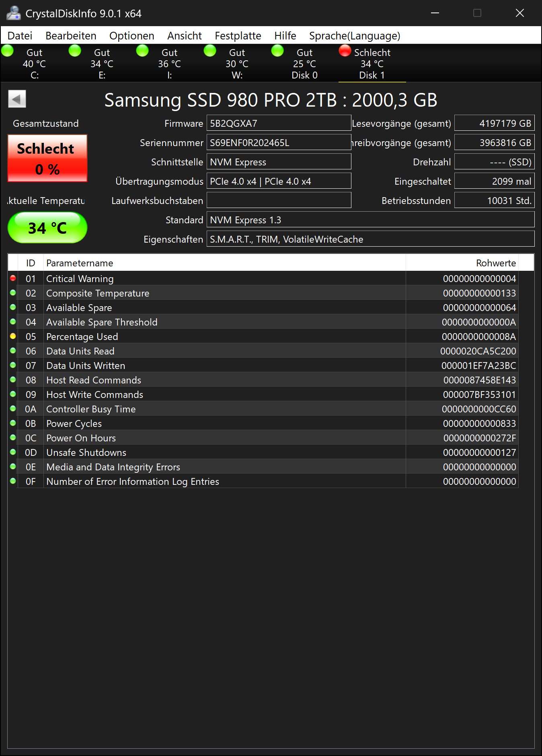
Task: Open the Hilfe menu
Action: 285,36
